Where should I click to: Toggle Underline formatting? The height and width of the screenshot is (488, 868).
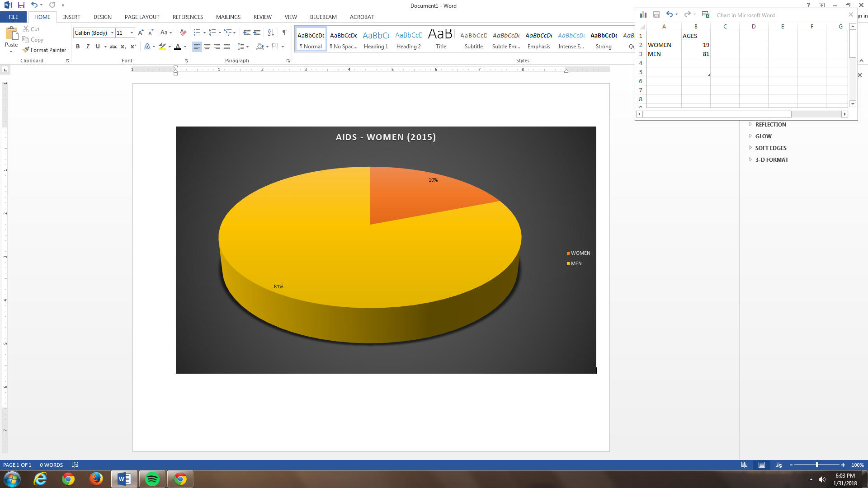point(98,47)
